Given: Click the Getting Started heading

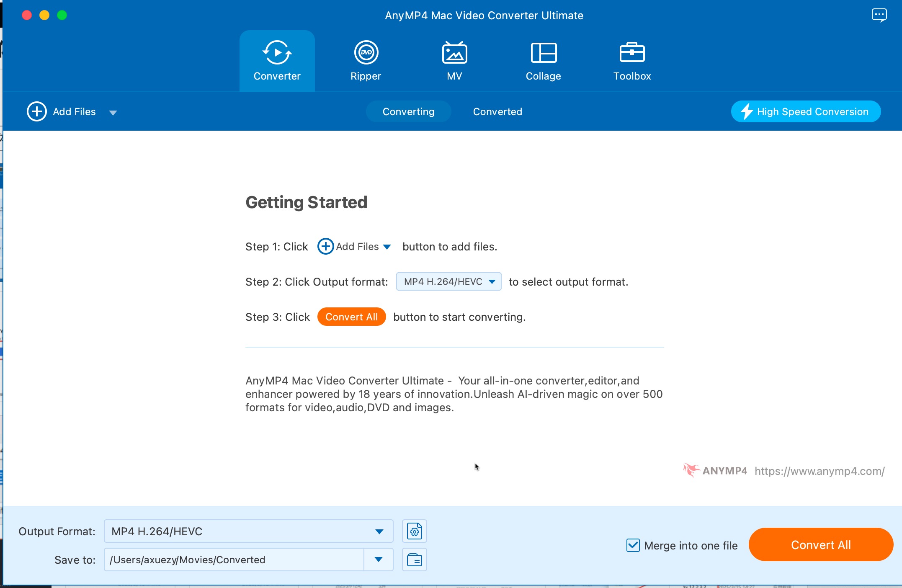Looking at the screenshot, I should [306, 203].
